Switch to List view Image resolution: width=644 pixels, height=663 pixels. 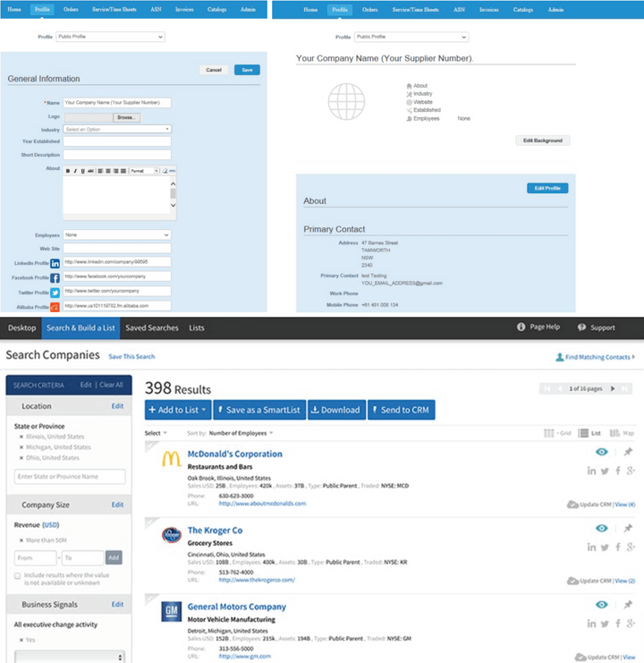click(589, 433)
